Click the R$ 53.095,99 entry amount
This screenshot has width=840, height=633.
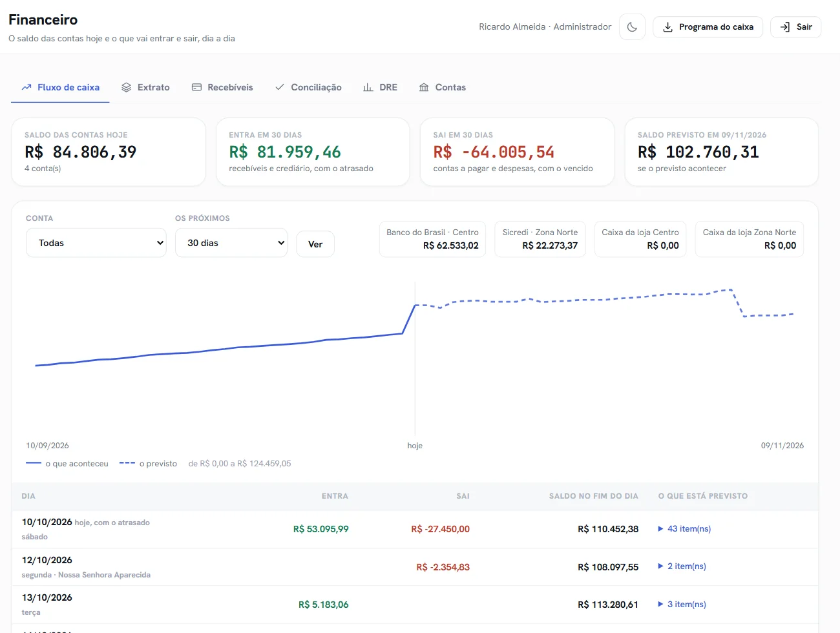click(321, 529)
